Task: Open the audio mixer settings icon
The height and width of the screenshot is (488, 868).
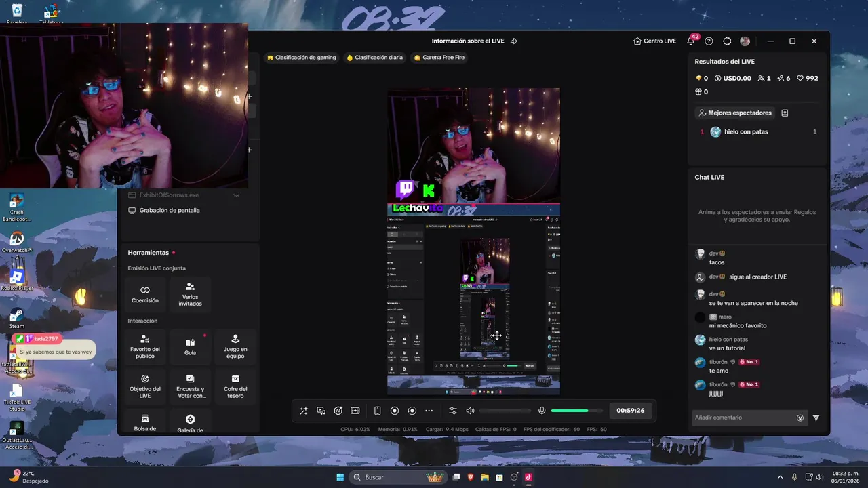Action: (453, 411)
